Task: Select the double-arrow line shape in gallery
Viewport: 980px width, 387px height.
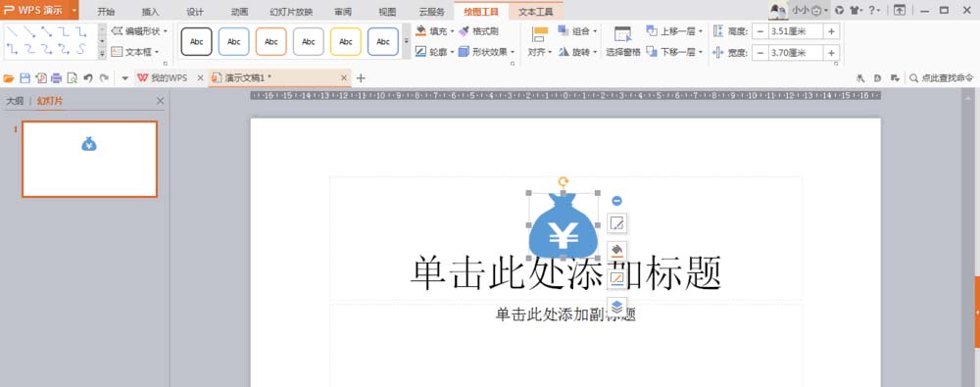Action: point(46,31)
